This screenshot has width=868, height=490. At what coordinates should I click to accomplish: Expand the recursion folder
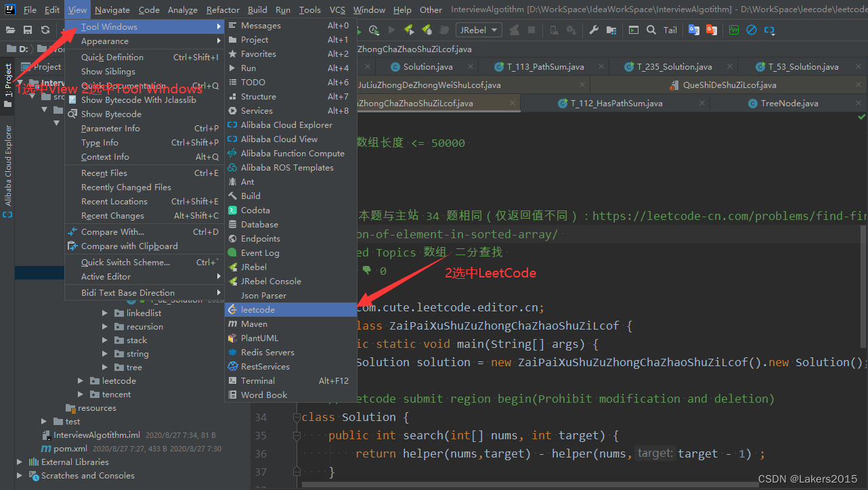coord(105,327)
